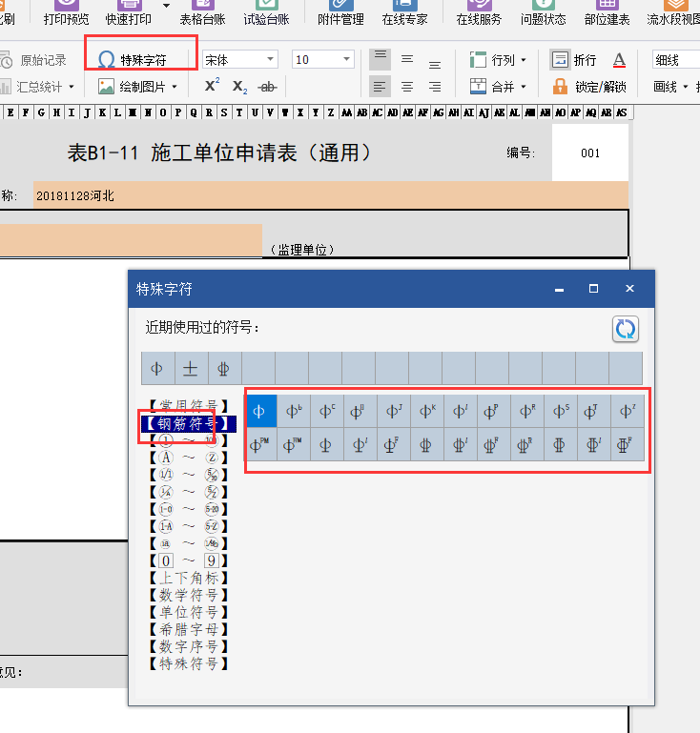The image size is (700, 733).
Task: Select 【数字序号】 category
Action: pyautogui.click(x=189, y=647)
